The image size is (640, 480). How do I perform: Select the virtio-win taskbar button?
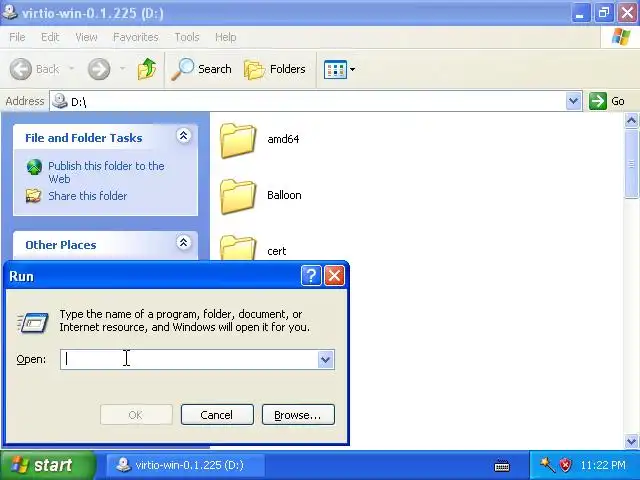pyautogui.click(x=186, y=465)
